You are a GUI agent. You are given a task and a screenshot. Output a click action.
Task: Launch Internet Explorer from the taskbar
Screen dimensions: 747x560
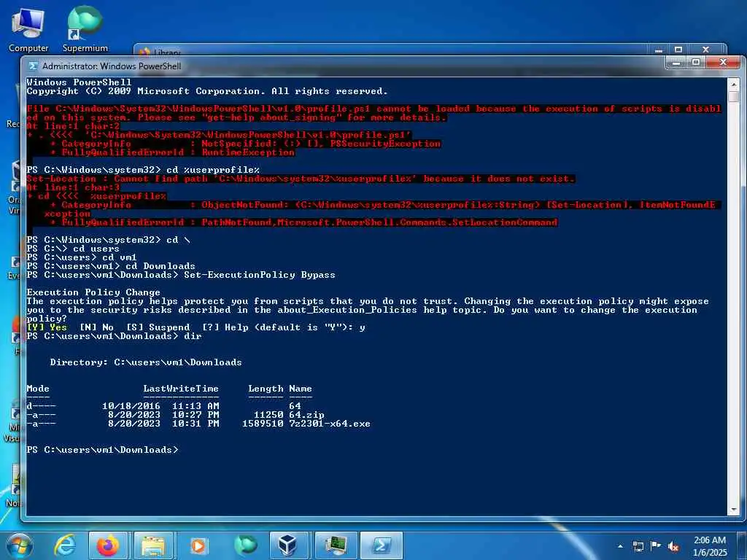coord(65,545)
